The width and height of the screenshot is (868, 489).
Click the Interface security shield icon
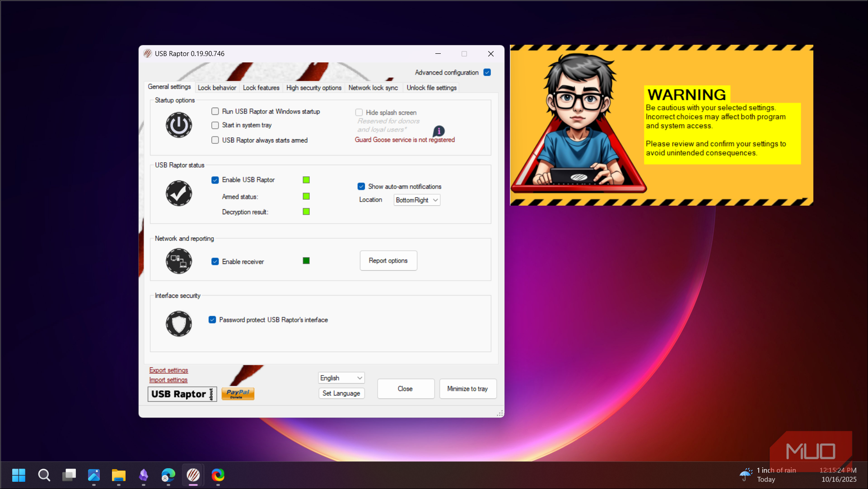[179, 324]
